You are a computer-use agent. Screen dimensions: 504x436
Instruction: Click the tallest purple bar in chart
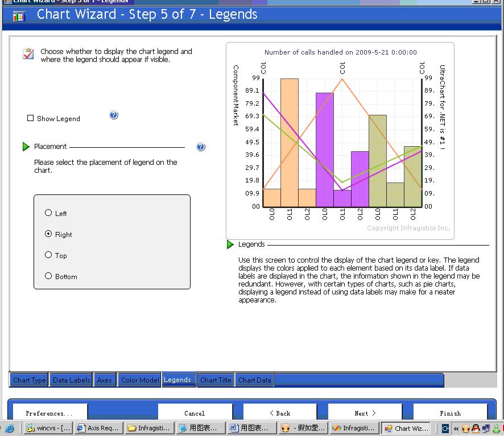click(325, 150)
